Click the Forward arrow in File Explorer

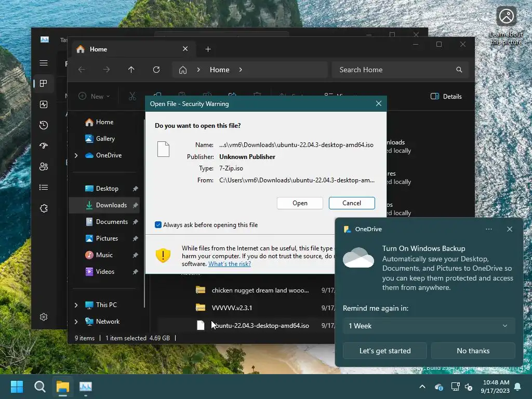click(107, 70)
